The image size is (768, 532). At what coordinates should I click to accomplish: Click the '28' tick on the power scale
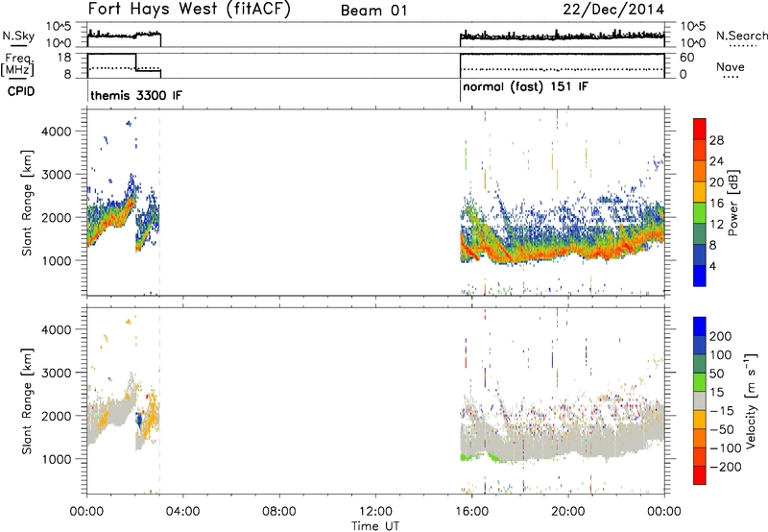click(716, 140)
